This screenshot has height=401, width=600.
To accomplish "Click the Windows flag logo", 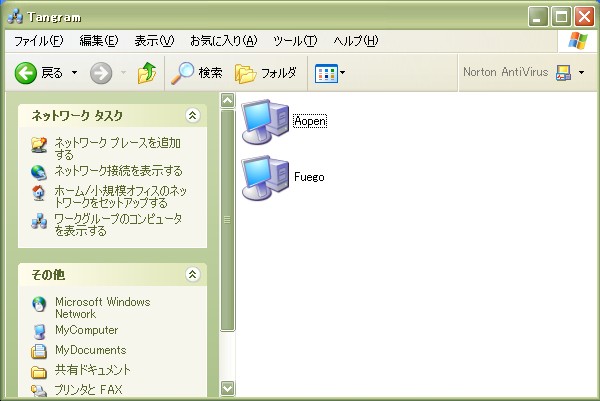I will tap(578, 41).
